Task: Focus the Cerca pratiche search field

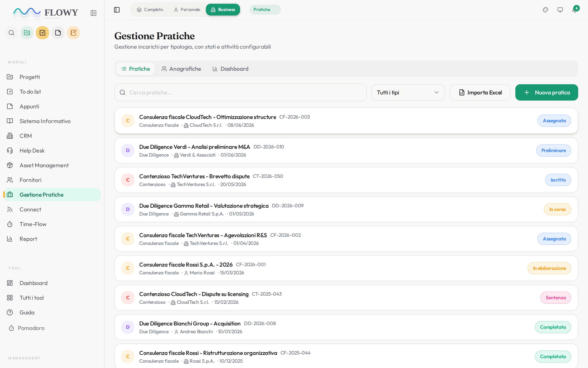Action: [240, 92]
